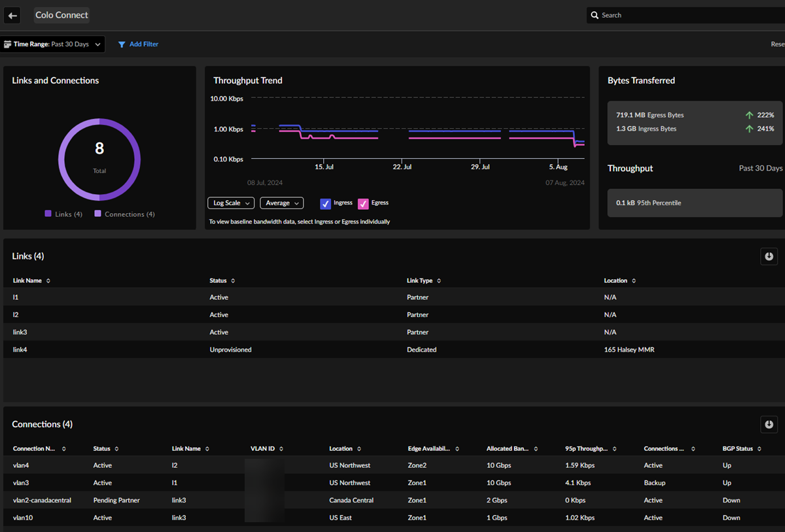Sort Connections by BGP Status icon
The image size is (785, 532).
pyautogui.click(x=759, y=449)
